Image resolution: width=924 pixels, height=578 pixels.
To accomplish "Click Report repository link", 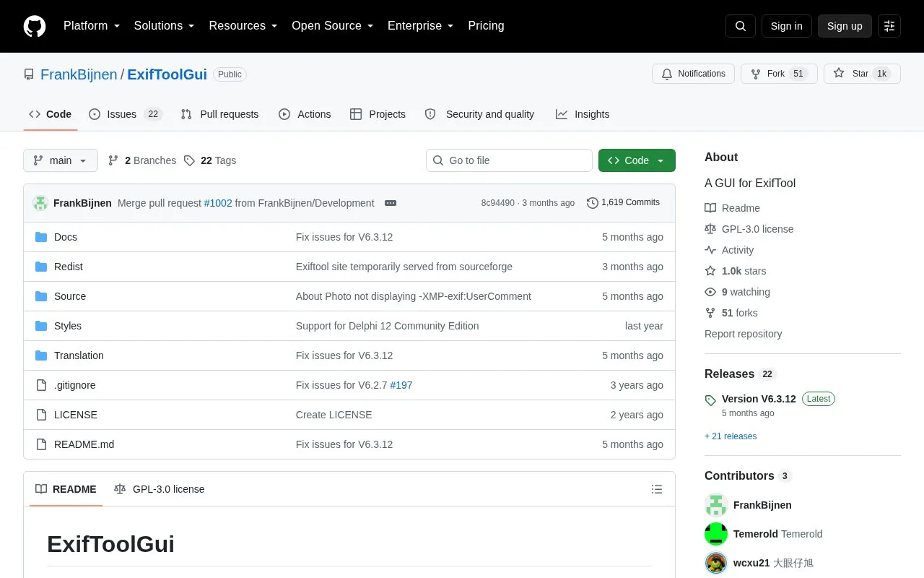I will (x=743, y=334).
